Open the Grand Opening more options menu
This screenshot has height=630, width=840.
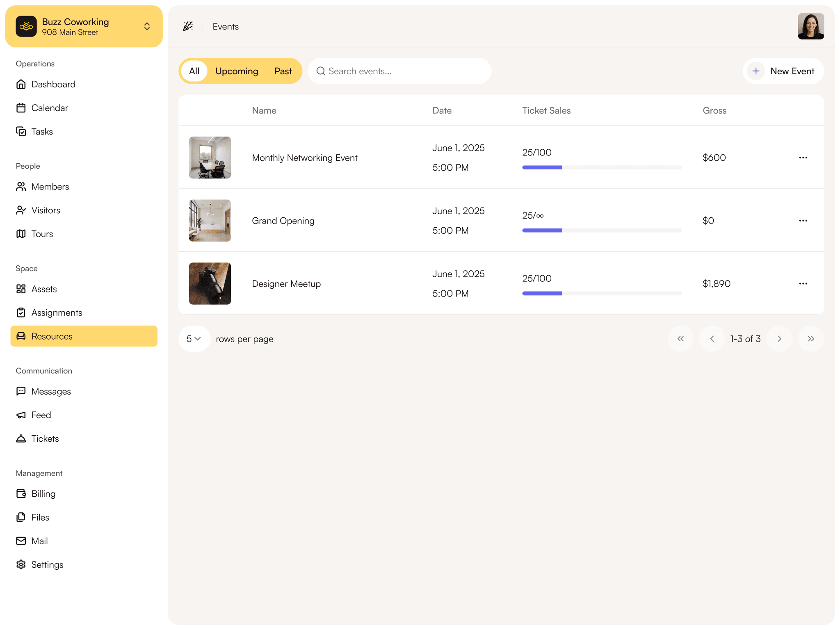[803, 221]
